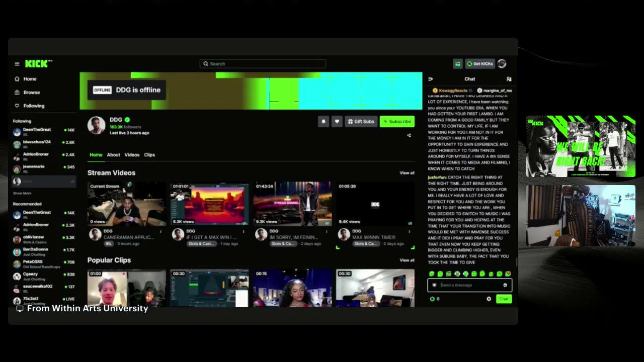Image resolution: width=644 pixels, height=362 pixels.
Task: Open saucewalka102 in the Recommended list
Action: [x=44, y=288]
